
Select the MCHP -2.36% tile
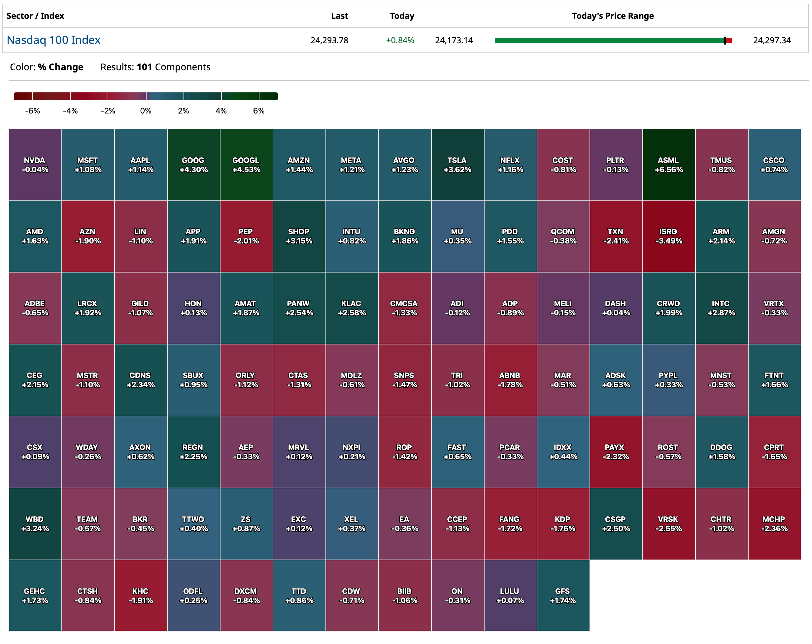774,524
